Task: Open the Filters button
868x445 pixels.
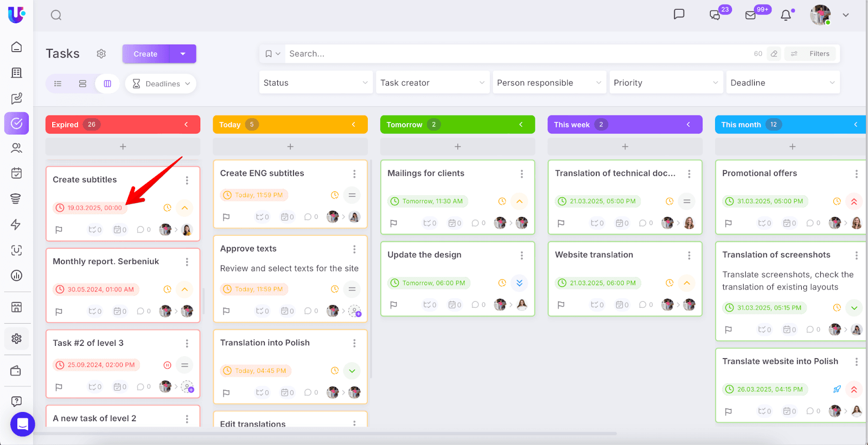Action: (812, 54)
